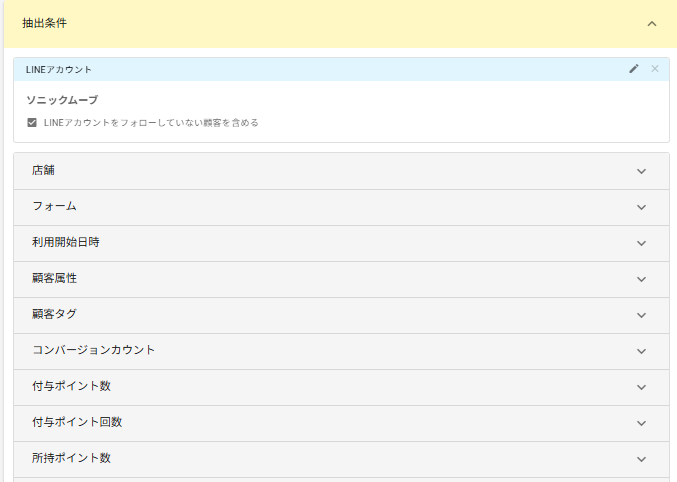Image resolution: width=677 pixels, height=482 pixels.
Task: Expand the 店舗 row using its chevron
Action: tap(641, 171)
